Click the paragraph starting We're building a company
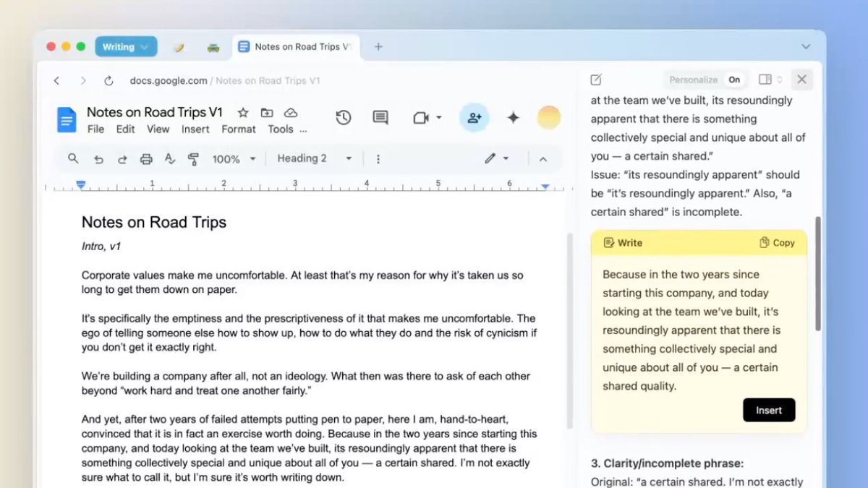The height and width of the screenshot is (488, 868). point(306,383)
